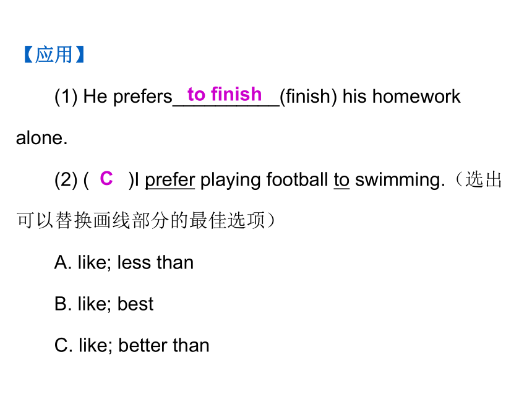Click the underlined word 'to'
The image size is (532, 399).
click(x=341, y=180)
